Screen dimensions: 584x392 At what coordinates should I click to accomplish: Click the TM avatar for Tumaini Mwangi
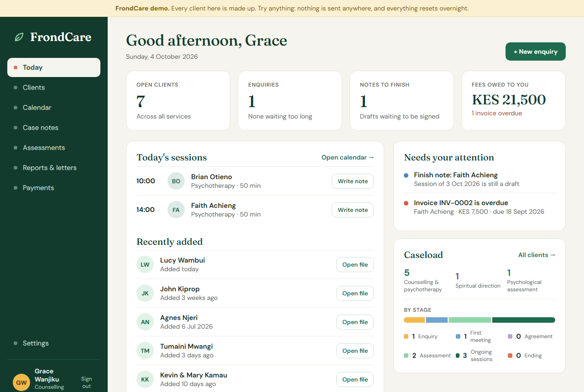tap(145, 351)
